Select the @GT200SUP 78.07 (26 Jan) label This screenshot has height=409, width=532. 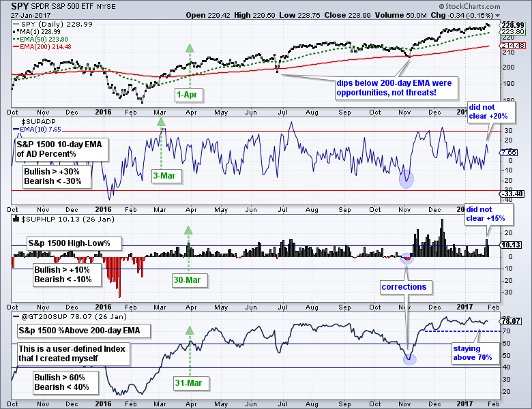[x=74, y=317]
